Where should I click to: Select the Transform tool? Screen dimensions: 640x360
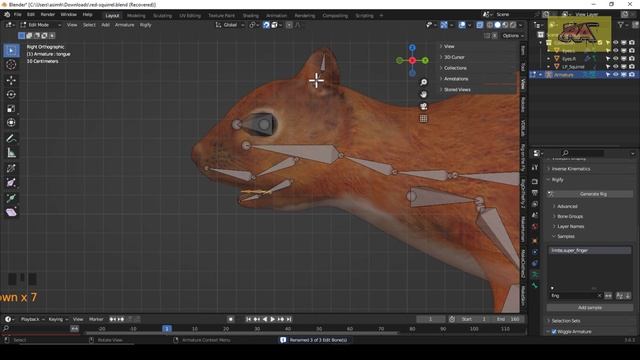tap(11, 122)
